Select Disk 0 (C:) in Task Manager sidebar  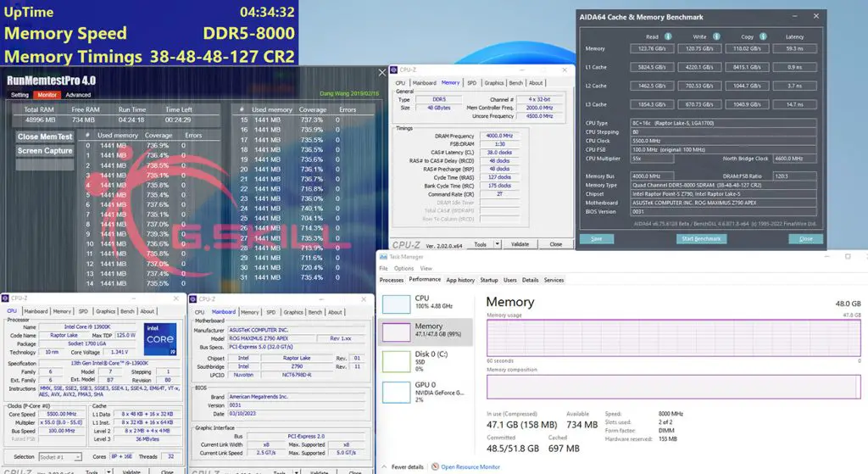tap(426, 361)
